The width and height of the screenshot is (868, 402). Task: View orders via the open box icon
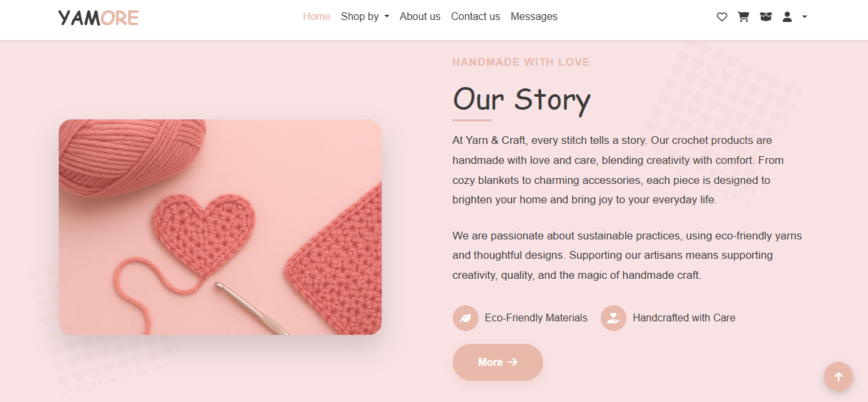[x=766, y=17]
